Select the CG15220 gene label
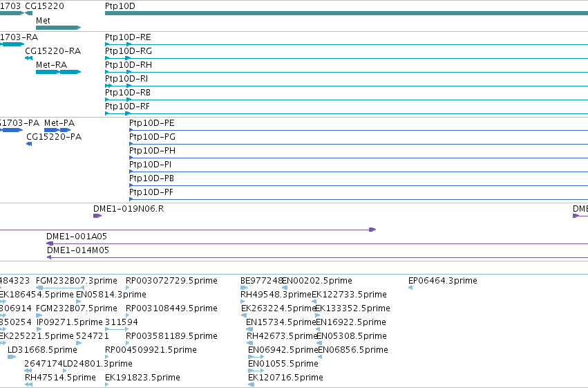 [44, 6]
